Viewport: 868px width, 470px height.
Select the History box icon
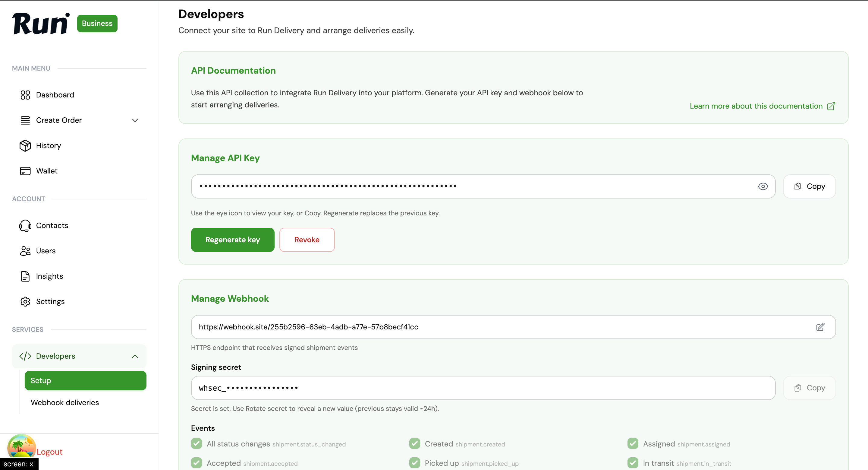25,145
